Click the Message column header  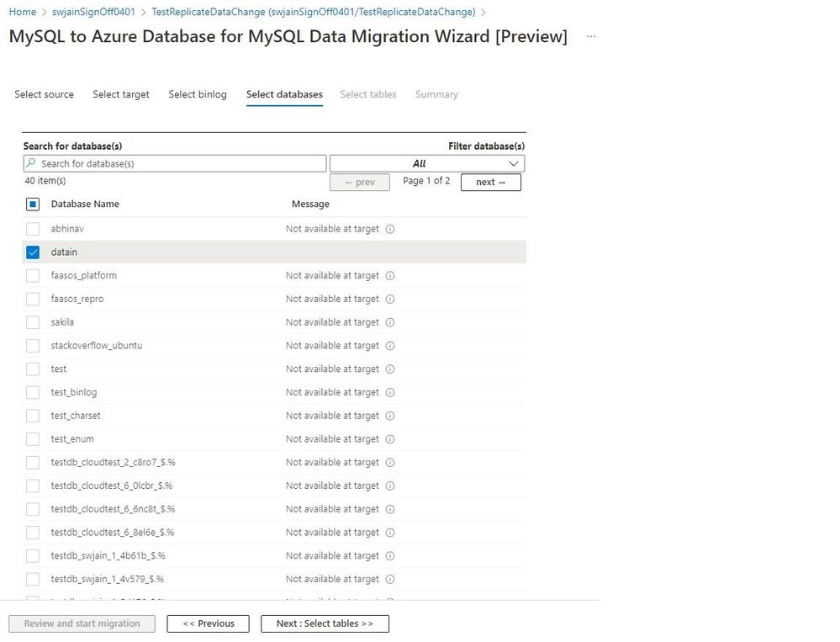(x=311, y=204)
